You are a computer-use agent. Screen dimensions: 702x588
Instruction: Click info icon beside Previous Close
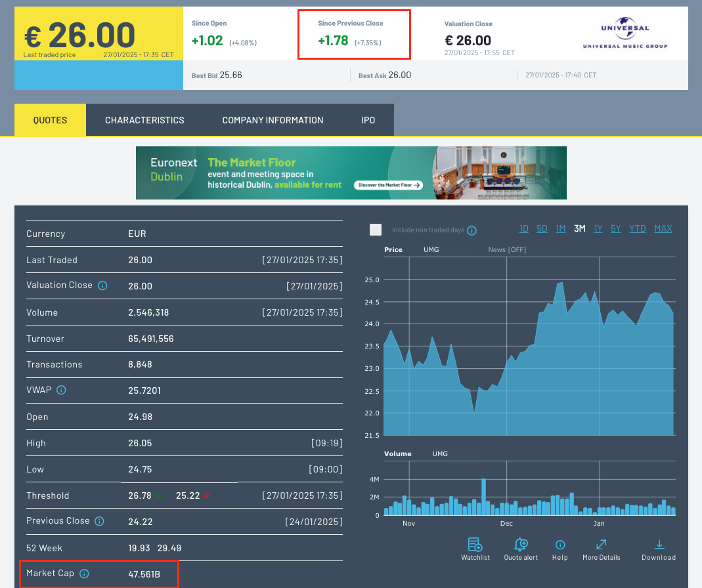coord(99,521)
